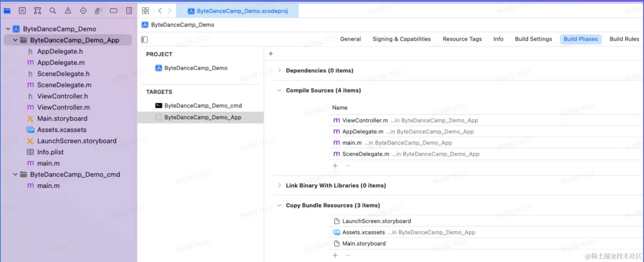Select Assets.xcassets in Copy Bundle Resources
Screen dimensions: 644x262
[363, 232]
